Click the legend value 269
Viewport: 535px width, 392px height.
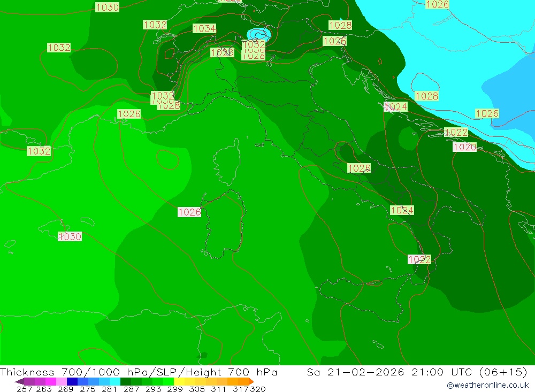(x=65, y=389)
